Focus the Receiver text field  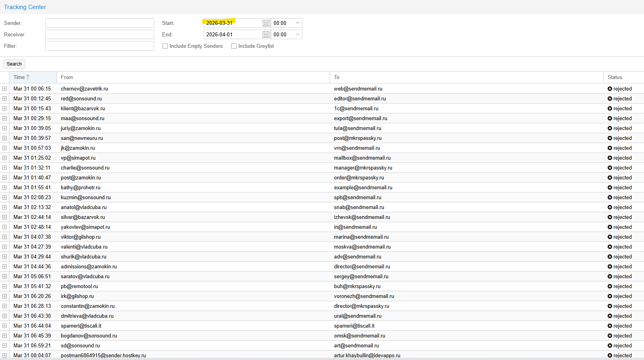click(x=100, y=35)
